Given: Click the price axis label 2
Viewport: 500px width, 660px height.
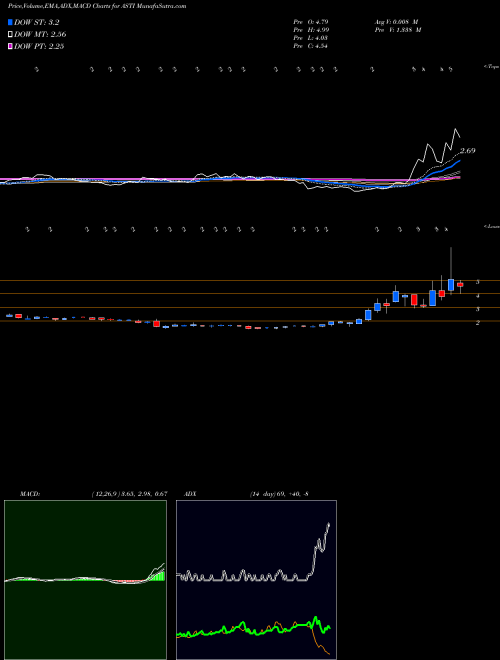Looking at the screenshot, I should (477, 323).
